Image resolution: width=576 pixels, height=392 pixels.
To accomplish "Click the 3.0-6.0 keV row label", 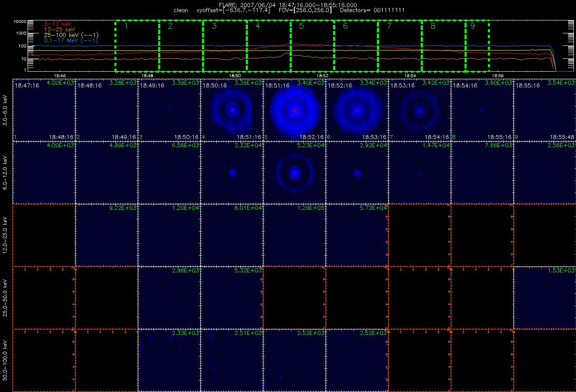I will 5,110.
